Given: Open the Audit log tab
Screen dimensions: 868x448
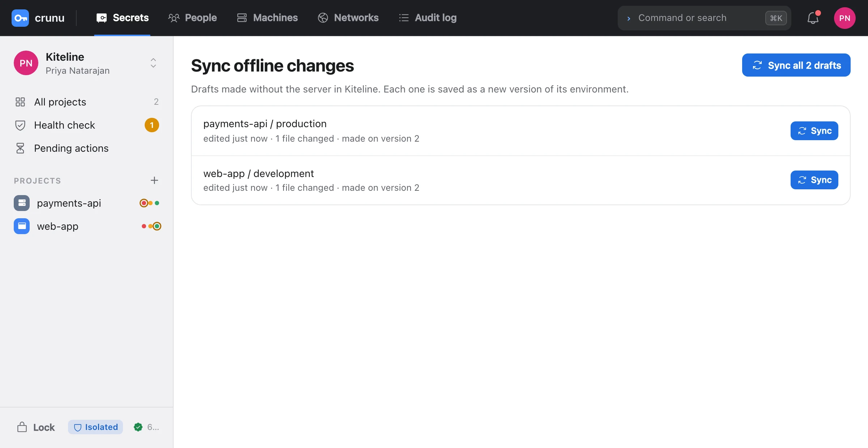Looking at the screenshot, I should tap(427, 18).
